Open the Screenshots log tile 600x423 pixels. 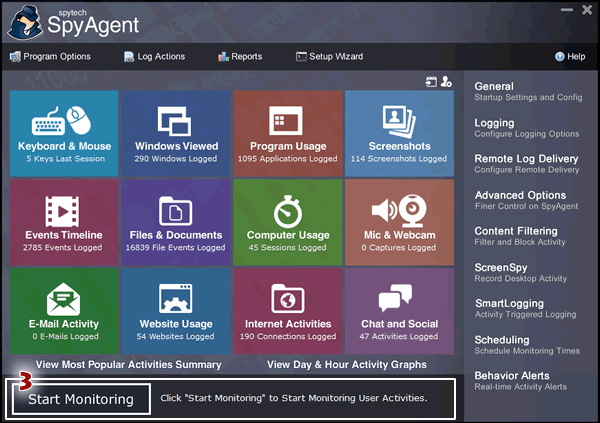[399, 134]
